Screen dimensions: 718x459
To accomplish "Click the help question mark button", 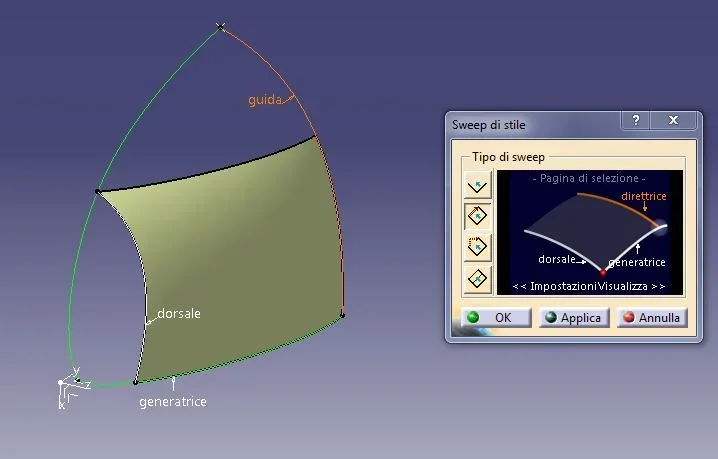I will tap(636, 120).
